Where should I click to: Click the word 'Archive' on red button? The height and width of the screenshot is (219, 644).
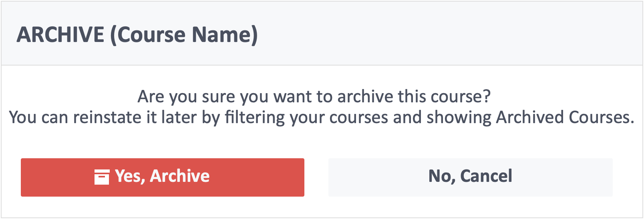(x=180, y=176)
